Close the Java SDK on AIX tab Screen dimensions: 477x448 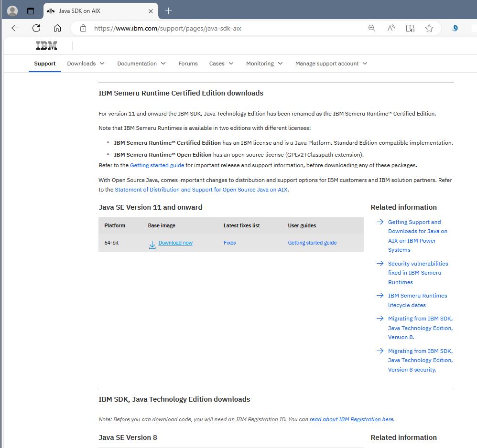point(151,11)
